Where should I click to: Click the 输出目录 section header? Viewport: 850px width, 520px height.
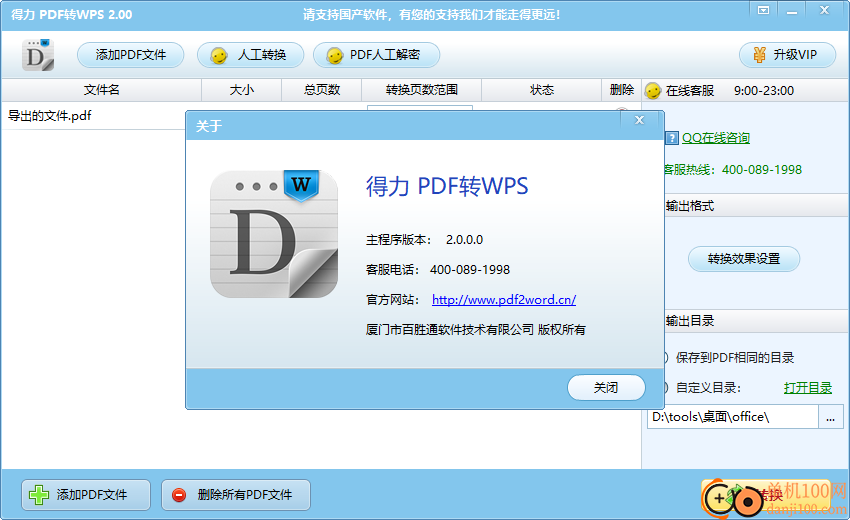coord(690,321)
